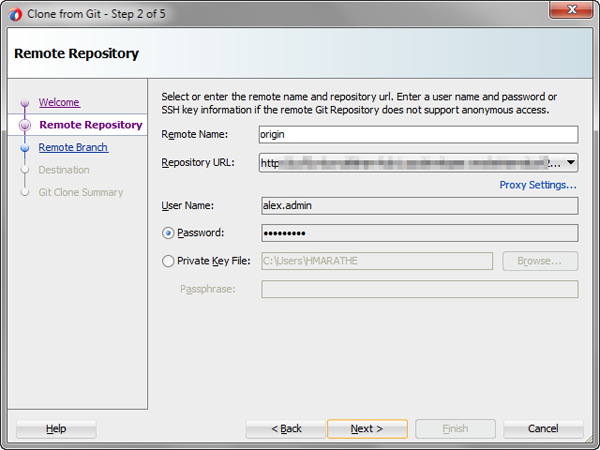Open Proxy Settings link
This screenshot has width=600, height=450.
pyautogui.click(x=538, y=185)
